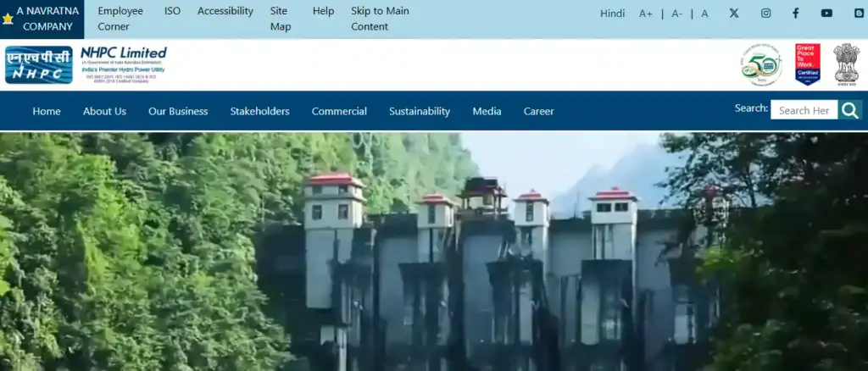Expand the Our Business menu

[178, 111]
